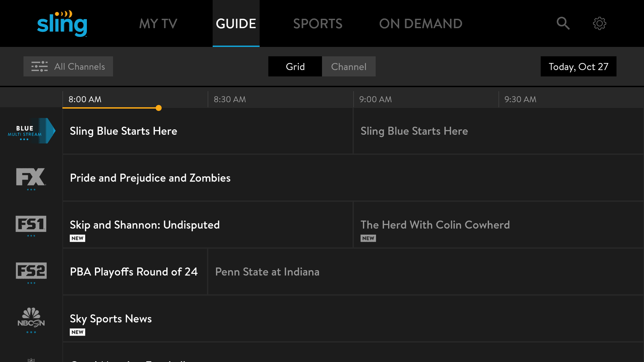This screenshot has height=362, width=644.
Task: Click the NEW badge under Sky Sports News
Action: click(77, 332)
